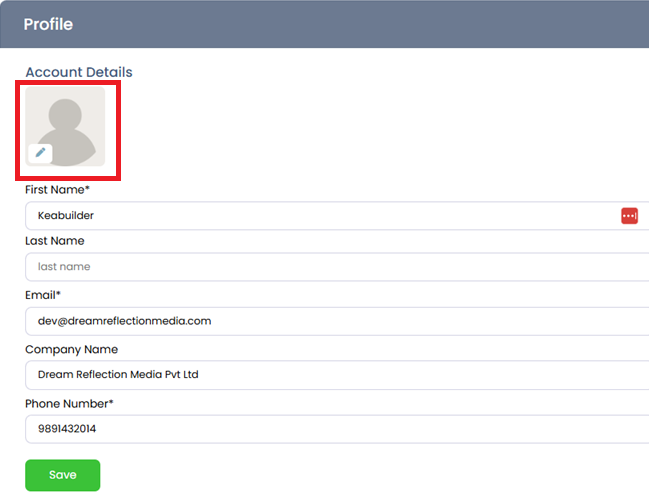Click the Last Name label
The image size is (649, 492).
(55, 241)
